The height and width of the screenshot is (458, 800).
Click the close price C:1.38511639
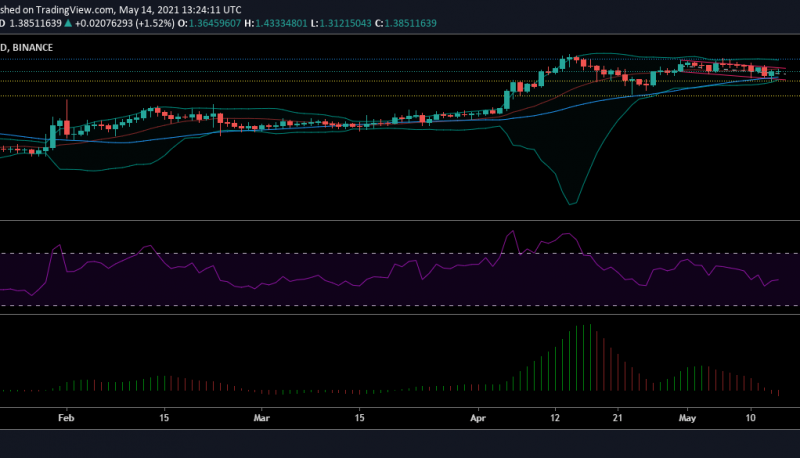[406, 23]
